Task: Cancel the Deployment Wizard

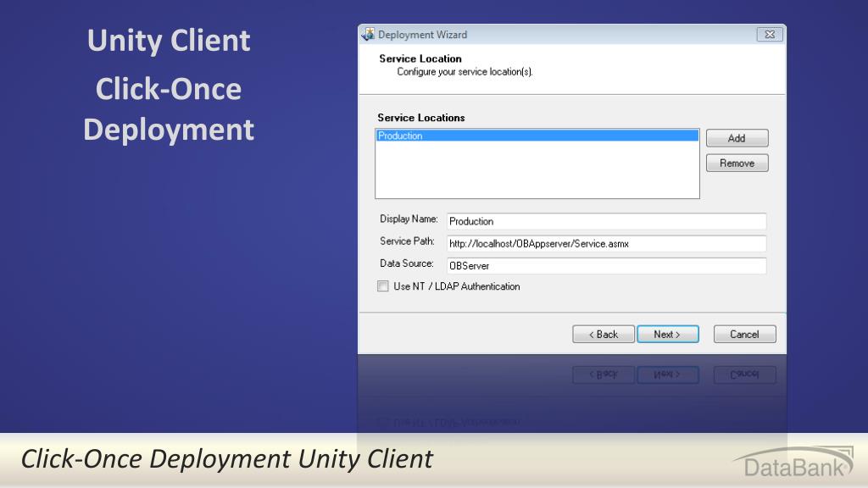Action: point(744,334)
